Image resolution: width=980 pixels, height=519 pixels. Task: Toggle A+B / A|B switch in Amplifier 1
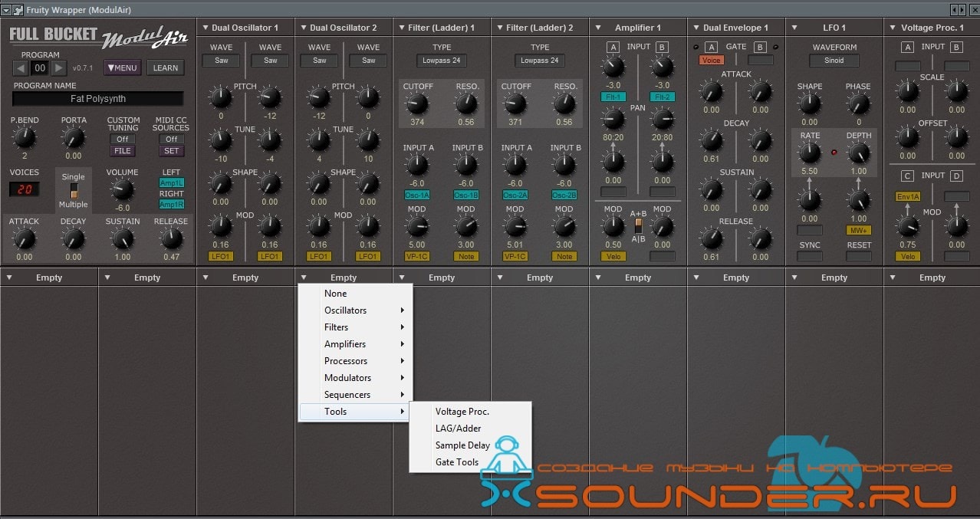pyautogui.click(x=638, y=225)
